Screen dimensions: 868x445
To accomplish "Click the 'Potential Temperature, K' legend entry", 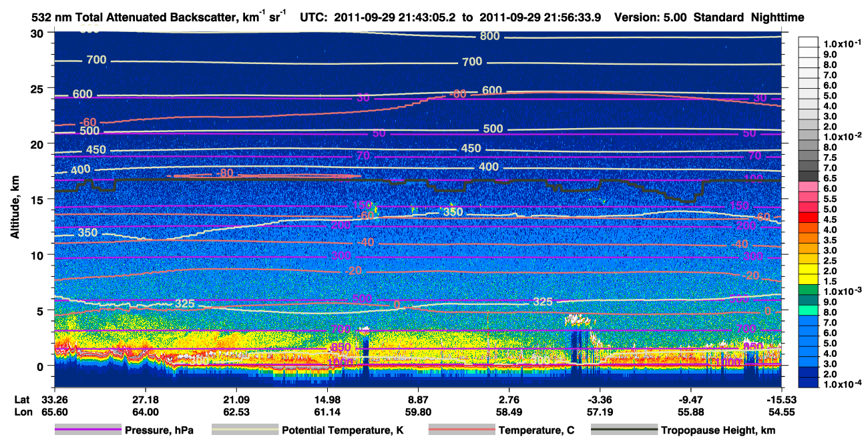I will click(343, 430).
